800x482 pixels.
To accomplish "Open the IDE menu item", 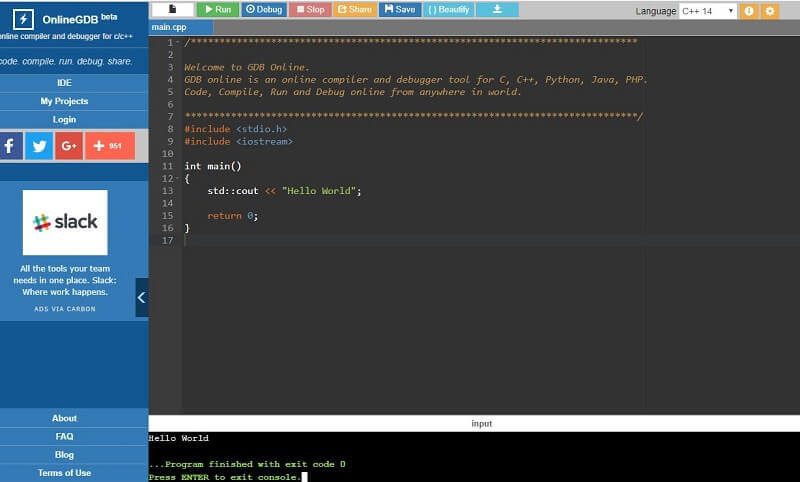I will click(64, 83).
